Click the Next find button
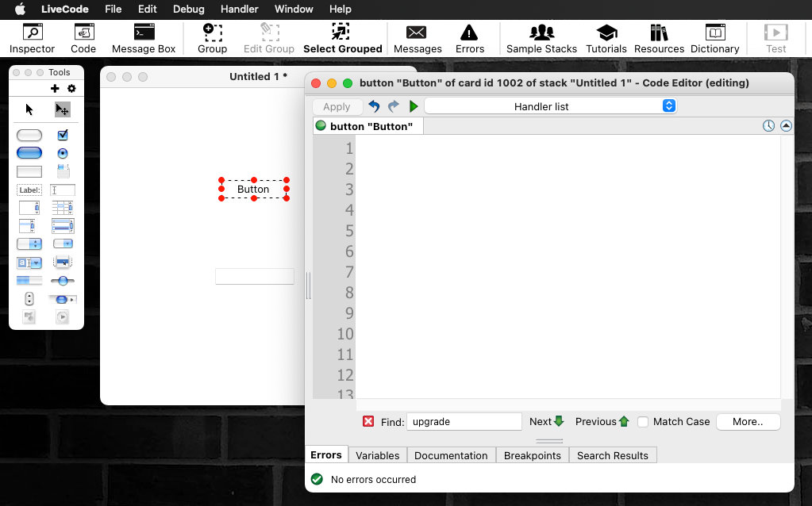 546,422
